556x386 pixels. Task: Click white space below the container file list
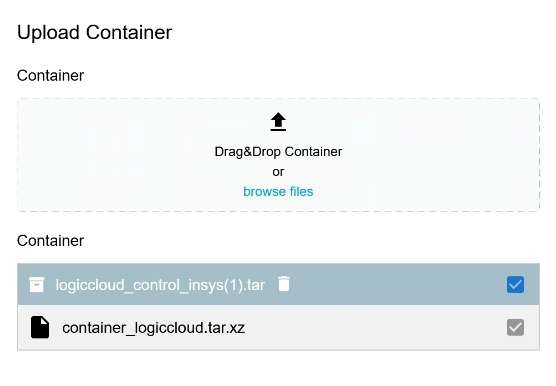[x=278, y=369]
